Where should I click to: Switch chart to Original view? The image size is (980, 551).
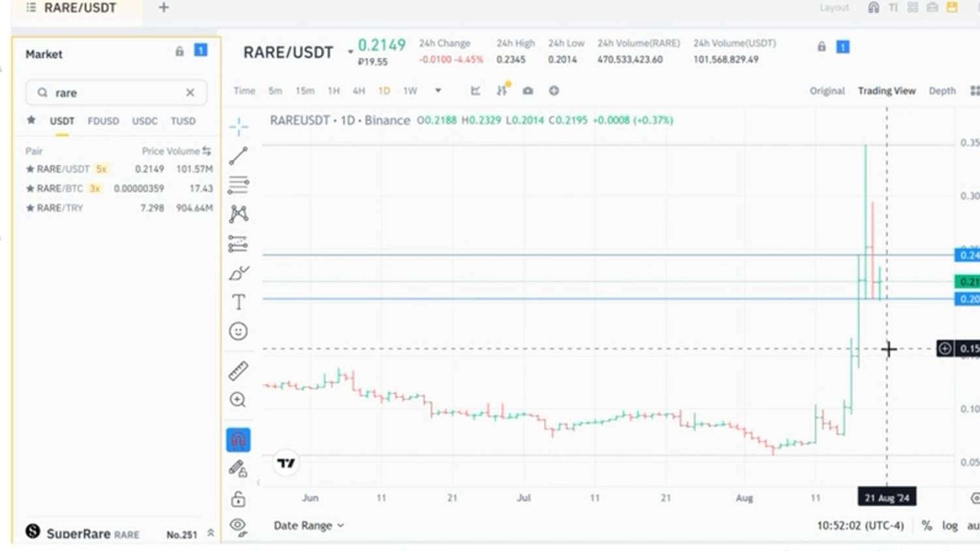click(827, 91)
